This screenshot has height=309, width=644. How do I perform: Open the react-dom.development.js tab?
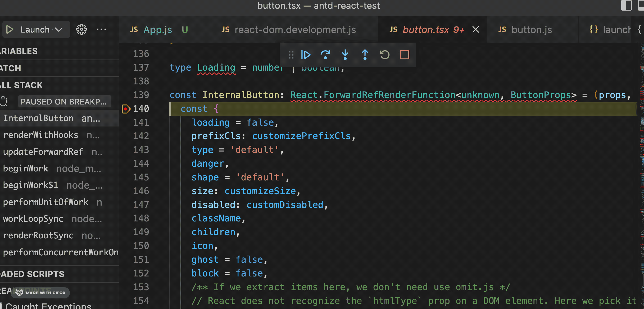coord(295,30)
